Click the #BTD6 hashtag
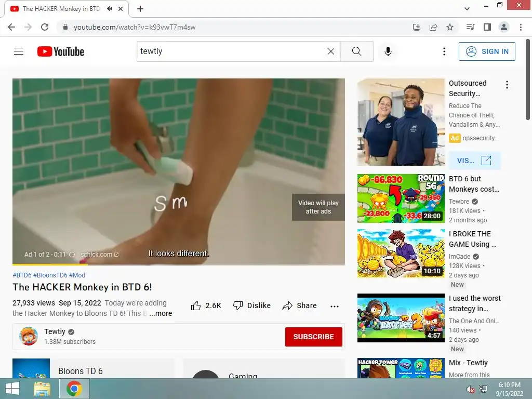532x399 pixels. (x=22, y=275)
